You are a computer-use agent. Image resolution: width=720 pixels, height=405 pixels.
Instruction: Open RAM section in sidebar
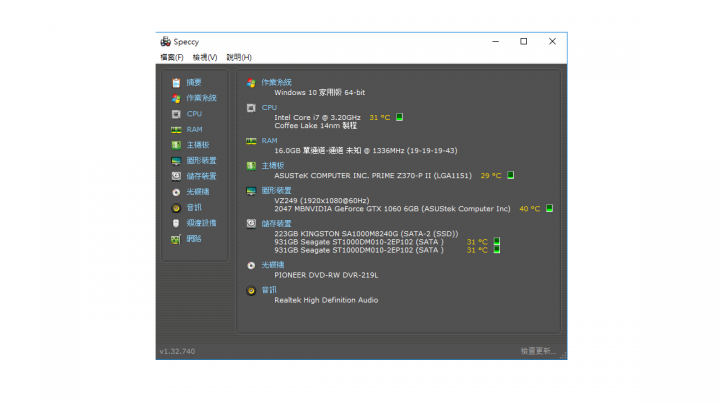click(194, 129)
